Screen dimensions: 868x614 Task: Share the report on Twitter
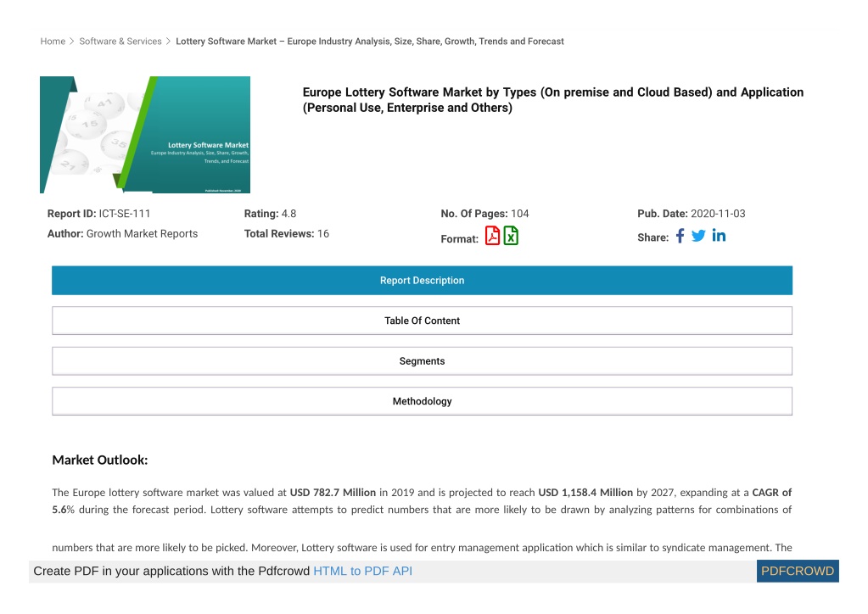(x=698, y=237)
